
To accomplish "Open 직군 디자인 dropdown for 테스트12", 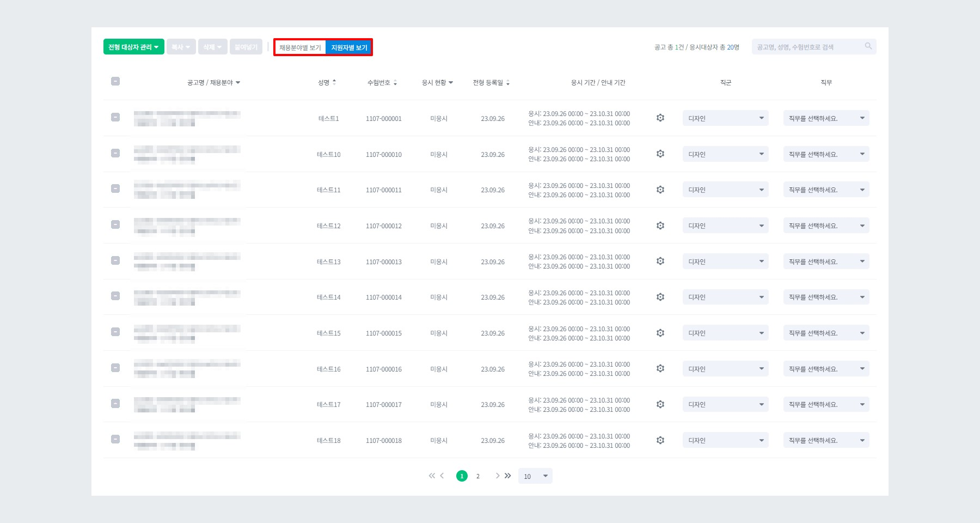I will (x=726, y=226).
